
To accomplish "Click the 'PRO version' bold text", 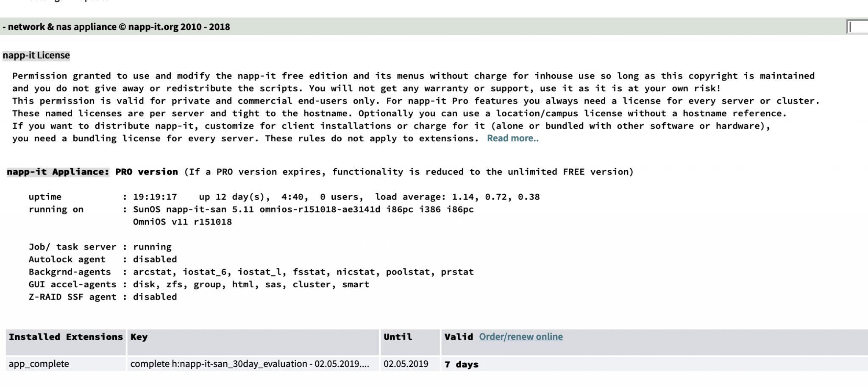I will coord(147,172).
